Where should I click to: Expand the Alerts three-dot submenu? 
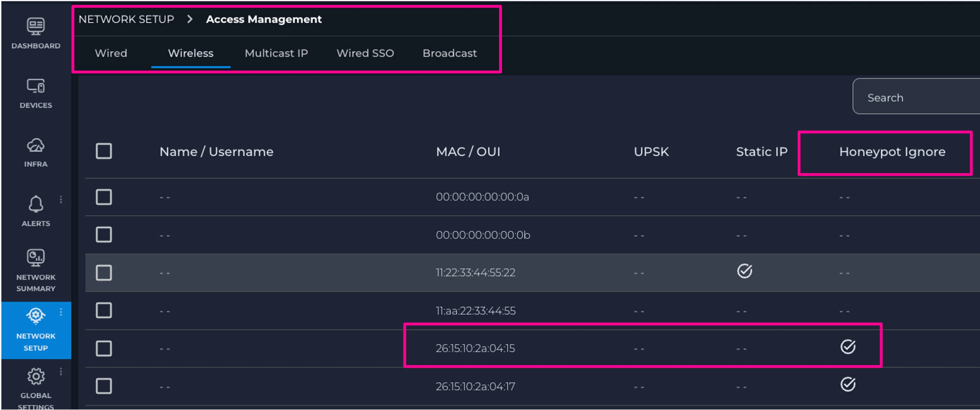point(61,200)
